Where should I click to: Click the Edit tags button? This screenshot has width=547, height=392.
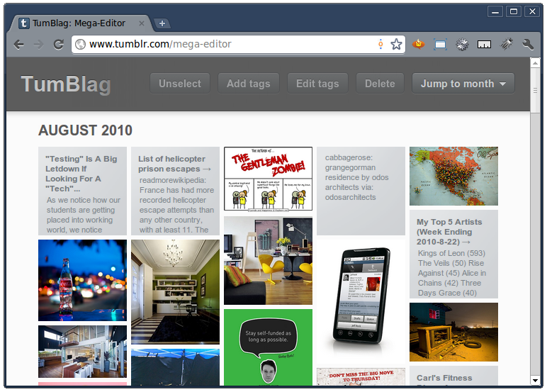pyautogui.click(x=317, y=84)
